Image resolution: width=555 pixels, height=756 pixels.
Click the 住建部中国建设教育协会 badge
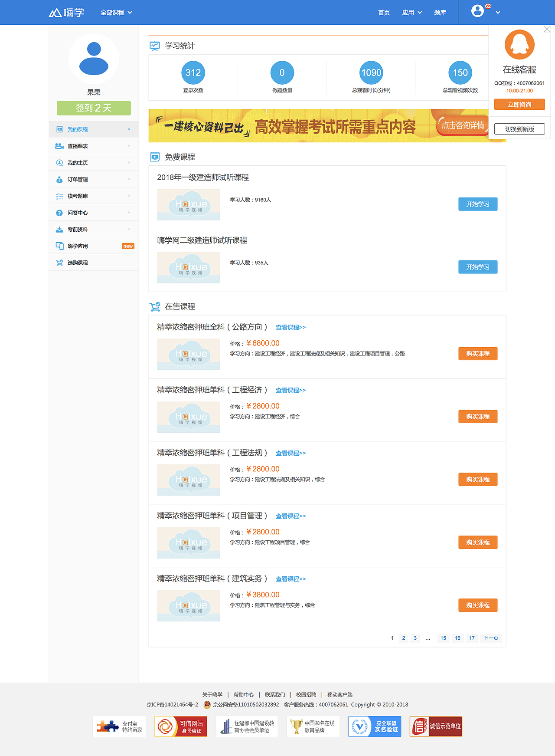247,726
